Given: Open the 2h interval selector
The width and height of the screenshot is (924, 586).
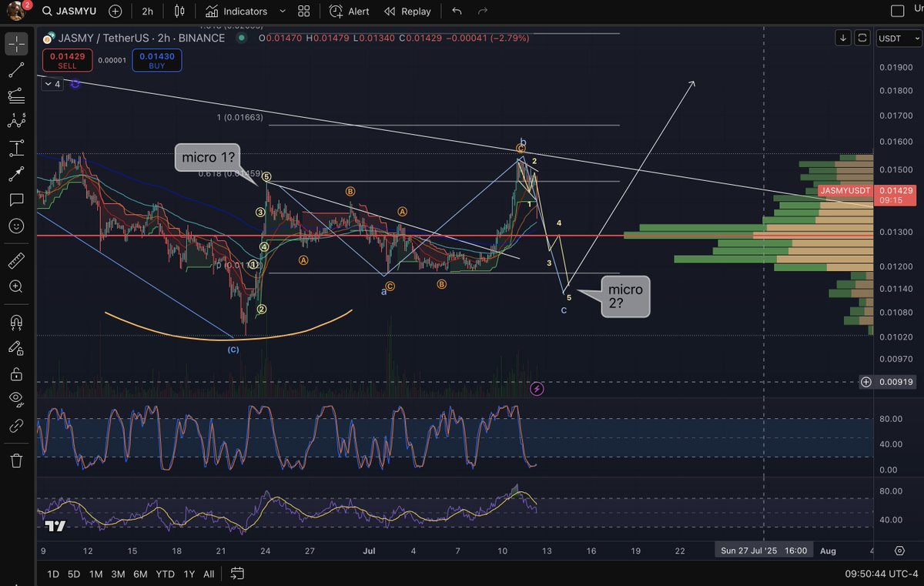Looking at the screenshot, I should click(x=147, y=12).
